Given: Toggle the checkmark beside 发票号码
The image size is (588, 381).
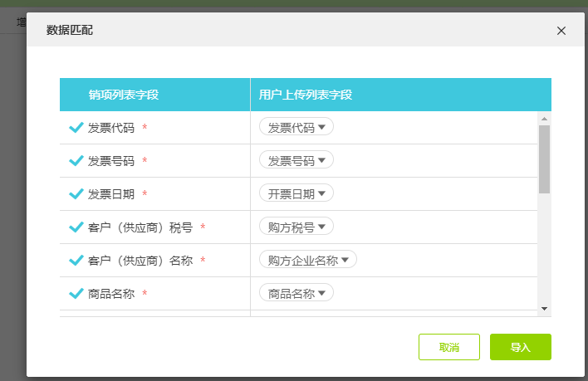Looking at the screenshot, I should (x=76, y=161).
